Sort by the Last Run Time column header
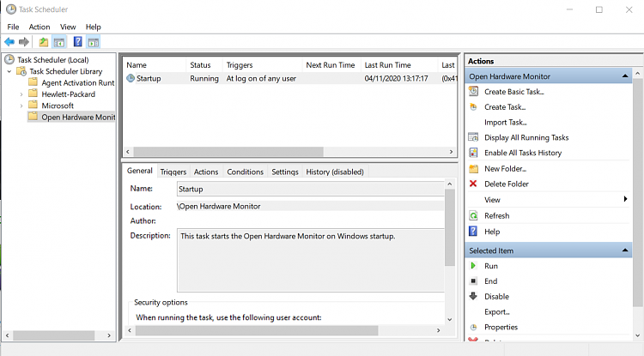This screenshot has height=356, width=644. 398,65
